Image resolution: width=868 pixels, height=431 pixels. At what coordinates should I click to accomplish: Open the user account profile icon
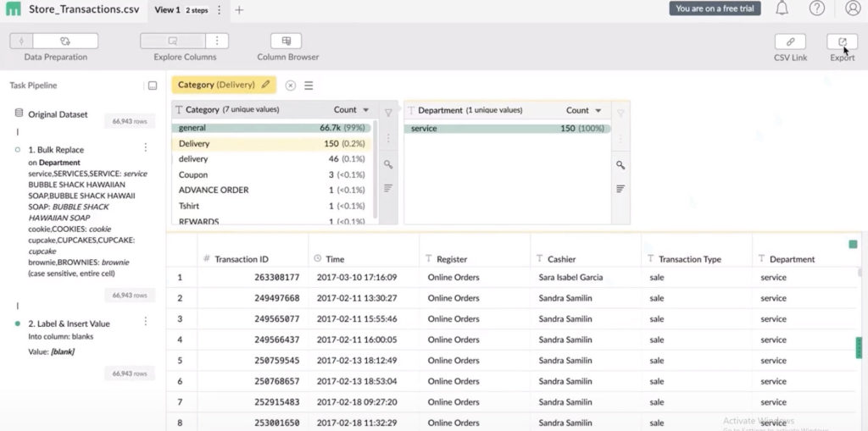tap(852, 8)
